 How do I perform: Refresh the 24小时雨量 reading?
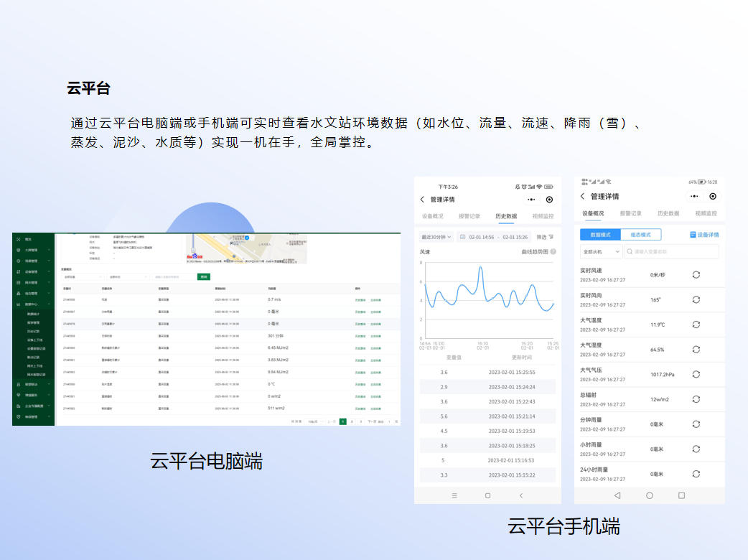pyautogui.click(x=696, y=474)
